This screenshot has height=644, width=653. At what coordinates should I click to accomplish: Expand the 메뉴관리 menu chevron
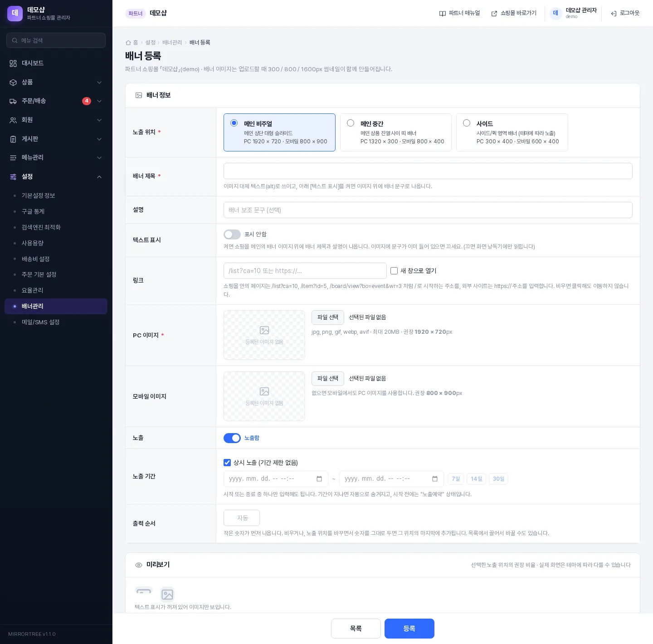tap(99, 158)
